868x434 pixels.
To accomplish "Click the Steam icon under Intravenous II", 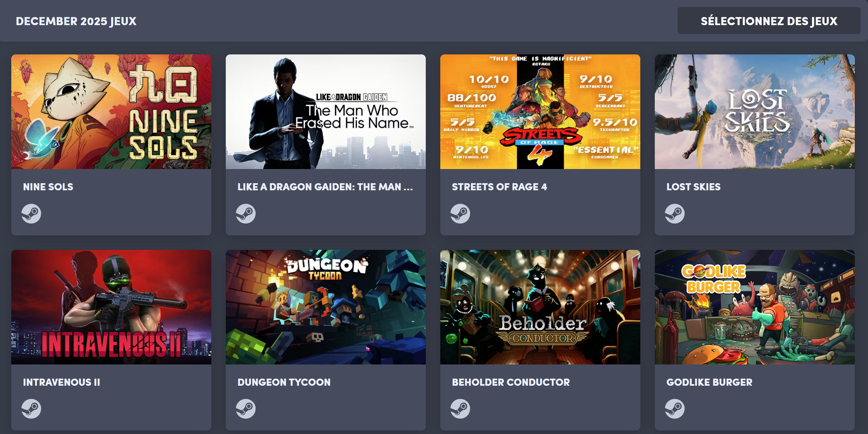I will (31, 409).
